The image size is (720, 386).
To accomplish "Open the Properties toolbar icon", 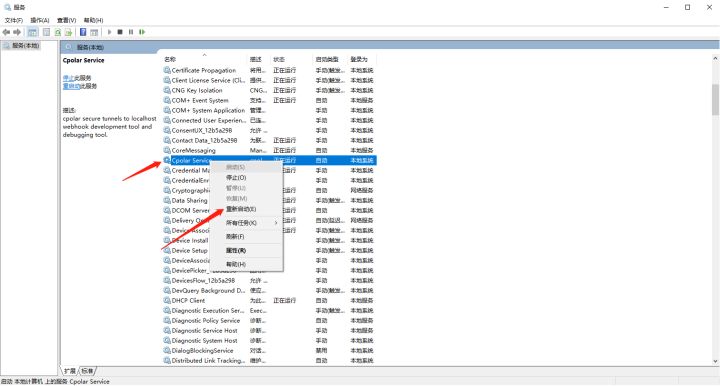I will [x=46, y=32].
